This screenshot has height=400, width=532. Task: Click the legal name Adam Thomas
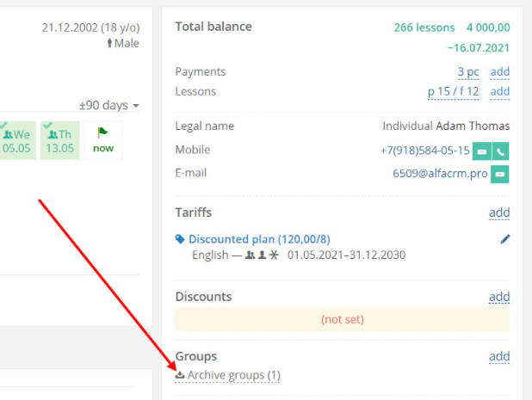point(473,126)
